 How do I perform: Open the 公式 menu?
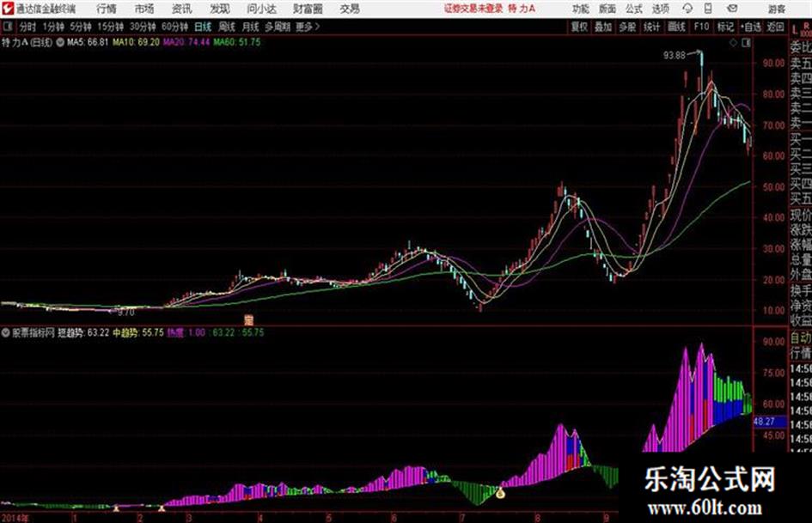pos(634,9)
